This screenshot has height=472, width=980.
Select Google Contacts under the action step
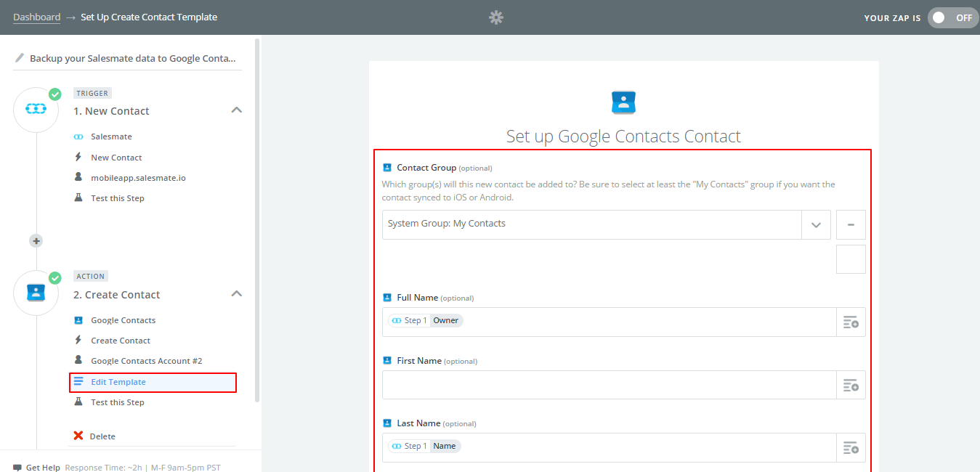pyautogui.click(x=123, y=320)
